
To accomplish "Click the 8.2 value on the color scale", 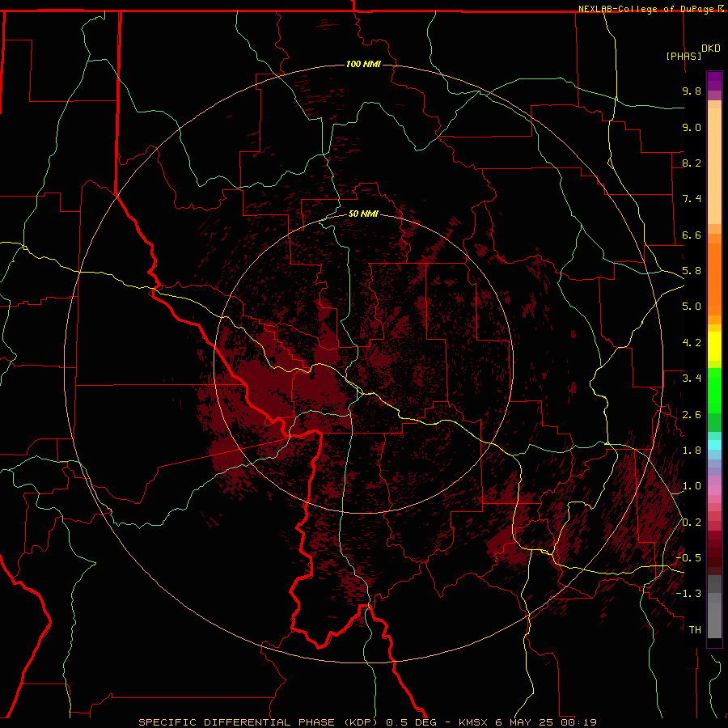I will pyautogui.click(x=692, y=163).
